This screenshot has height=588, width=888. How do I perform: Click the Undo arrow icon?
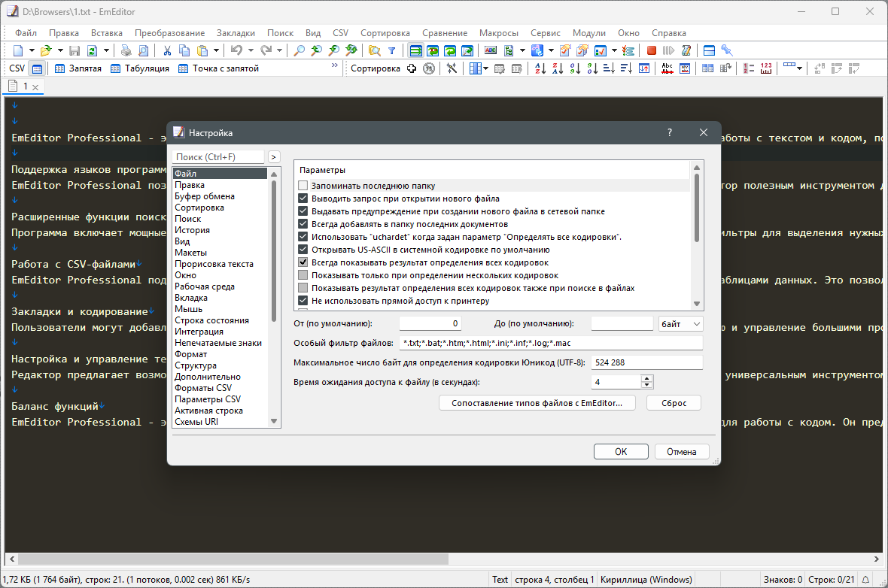click(236, 50)
